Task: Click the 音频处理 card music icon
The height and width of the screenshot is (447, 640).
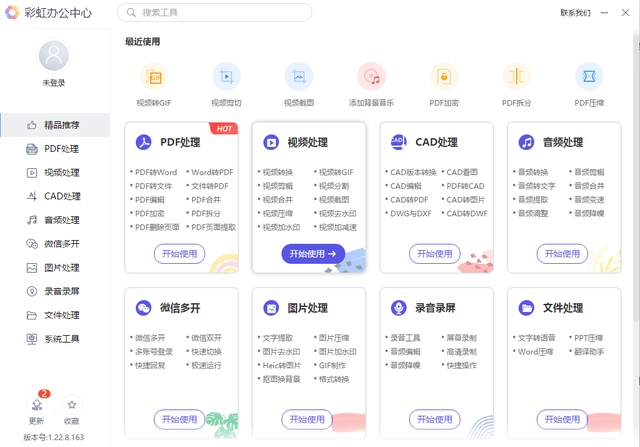Action: click(x=526, y=142)
